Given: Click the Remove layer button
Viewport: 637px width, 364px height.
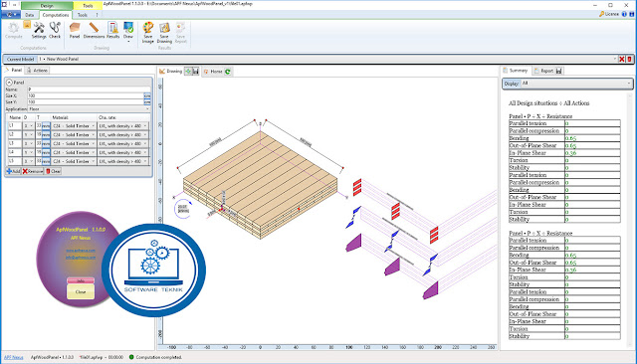Looking at the screenshot, I should (33, 172).
